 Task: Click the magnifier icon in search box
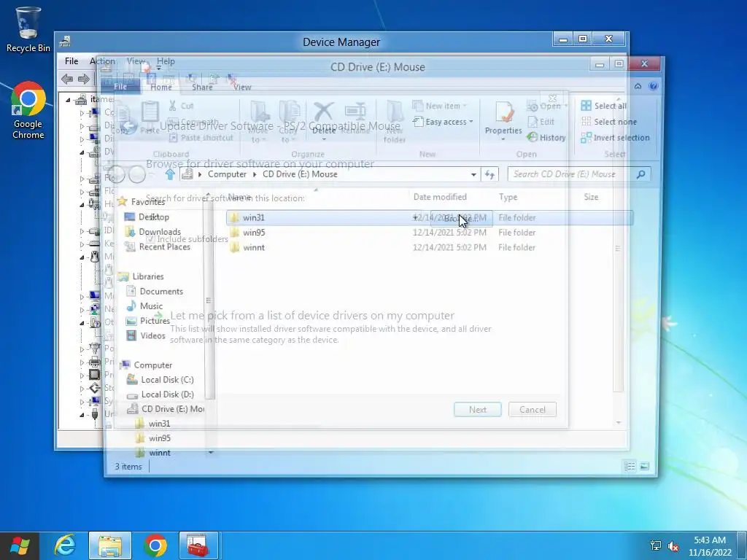click(x=640, y=174)
